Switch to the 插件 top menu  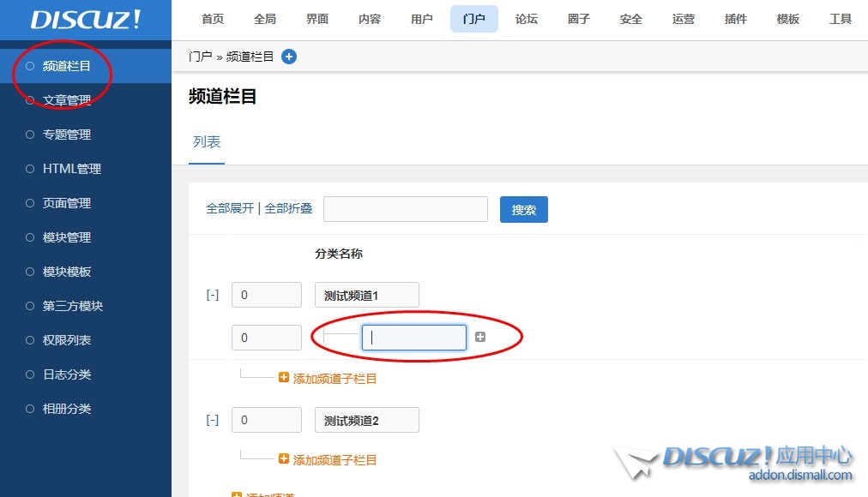736,19
